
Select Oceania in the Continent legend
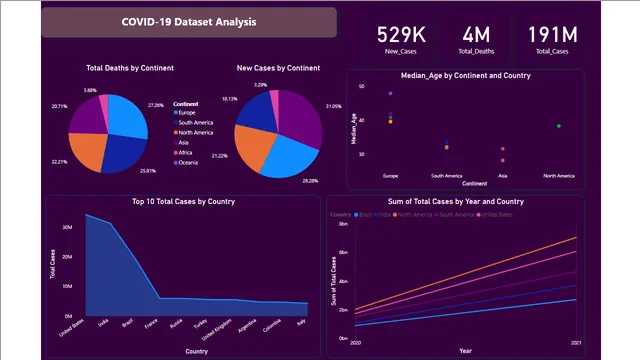click(186, 162)
